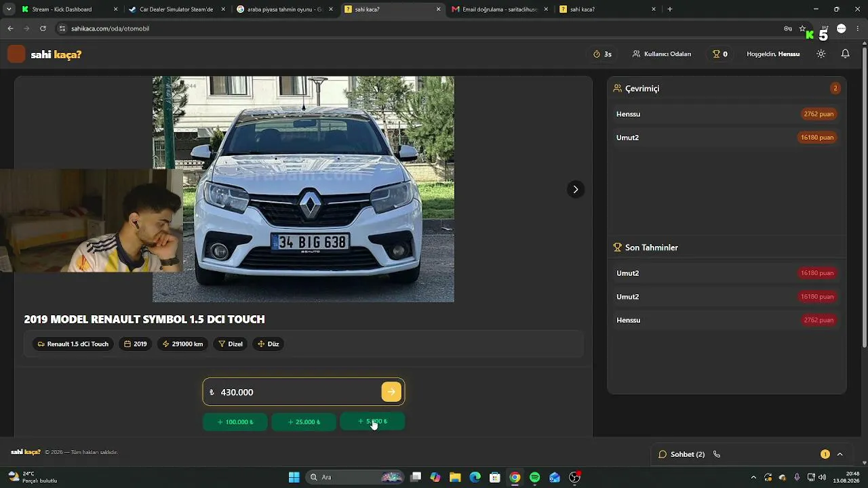Screen dimensions: 868x488
Task: Click the system tray microphone icon
Action: pos(797,477)
